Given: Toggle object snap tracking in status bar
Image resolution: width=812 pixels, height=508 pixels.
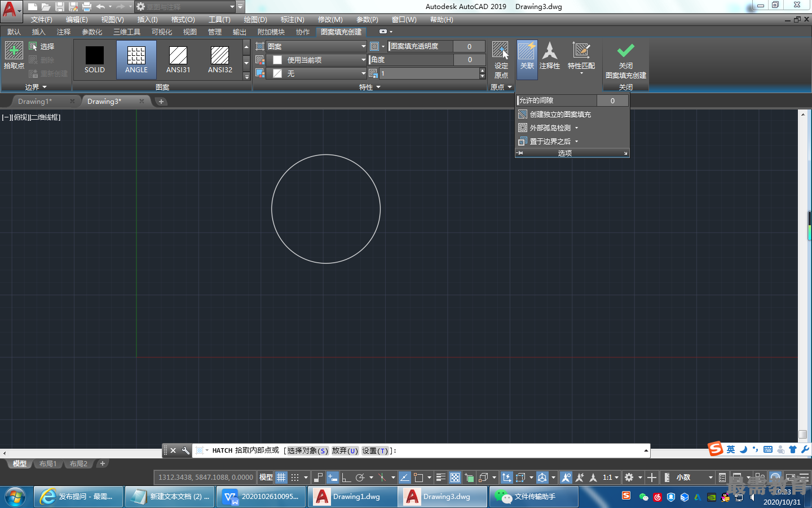Looking at the screenshot, I should coord(405,478).
